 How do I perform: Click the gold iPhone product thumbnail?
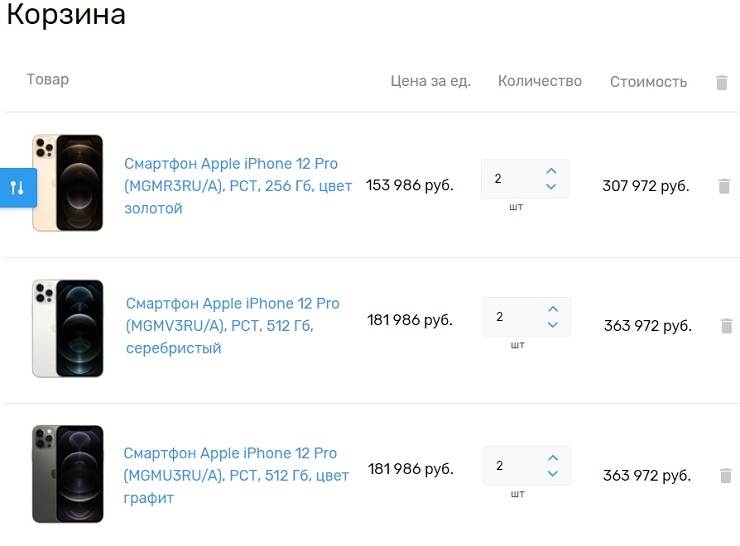[67, 183]
